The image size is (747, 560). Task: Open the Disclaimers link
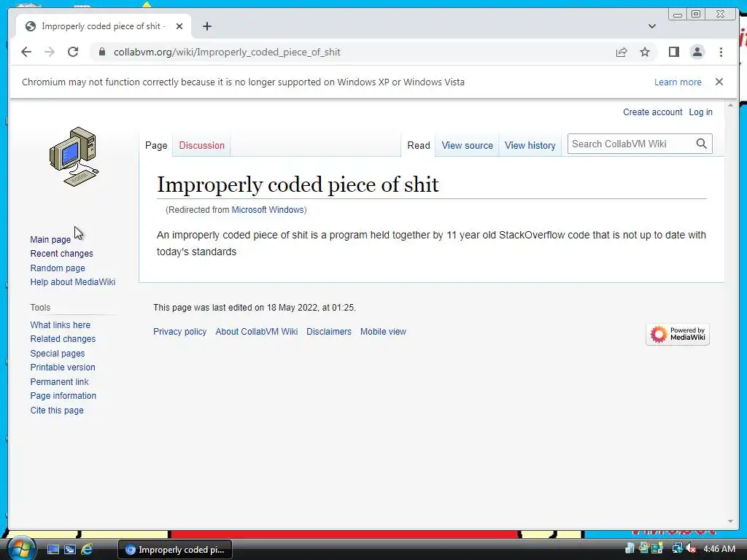(x=329, y=332)
